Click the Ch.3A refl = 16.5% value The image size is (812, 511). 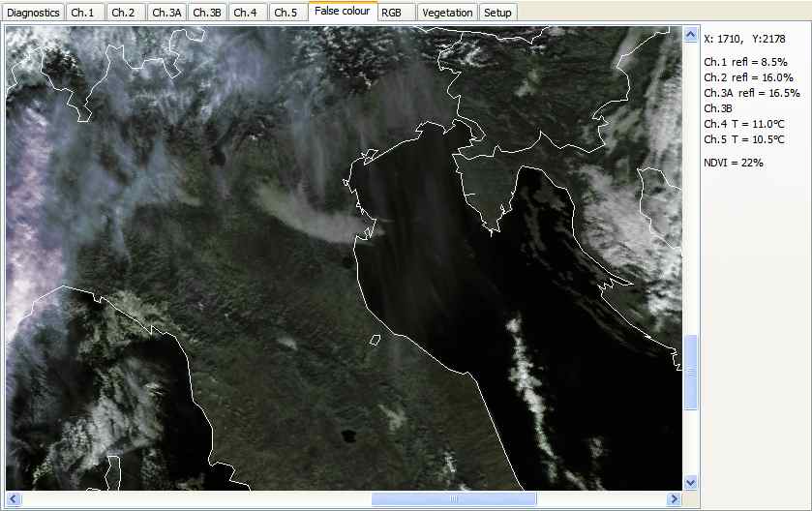(751, 93)
